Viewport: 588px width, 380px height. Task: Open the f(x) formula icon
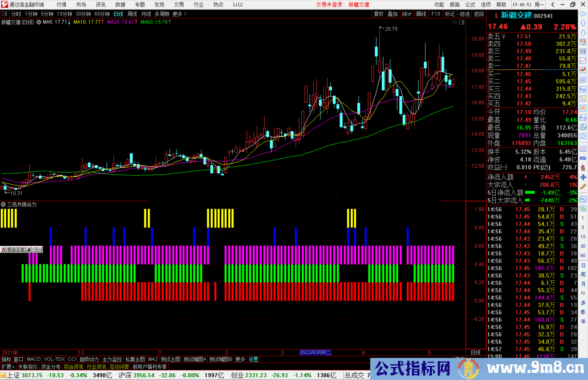(x=583, y=127)
